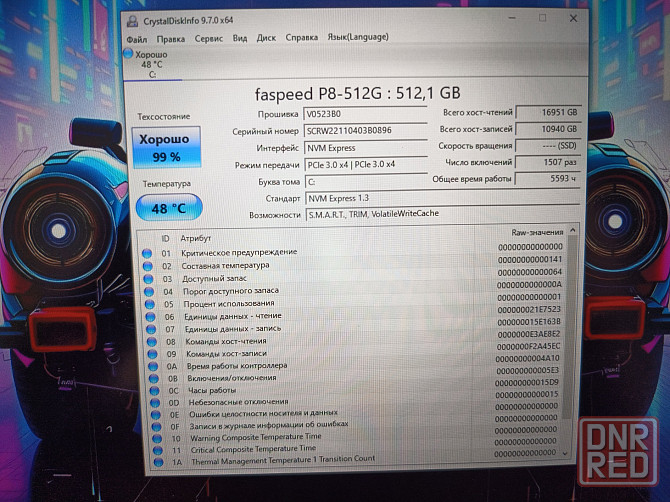This screenshot has height=502, width=670.
Task: Click the status icon for Команды хост-чтения
Action: pyautogui.click(x=152, y=342)
